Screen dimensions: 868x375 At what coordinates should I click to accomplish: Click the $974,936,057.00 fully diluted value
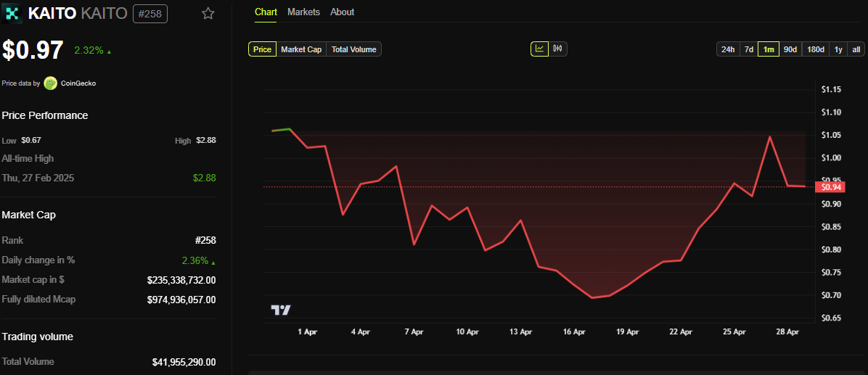click(181, 300)
